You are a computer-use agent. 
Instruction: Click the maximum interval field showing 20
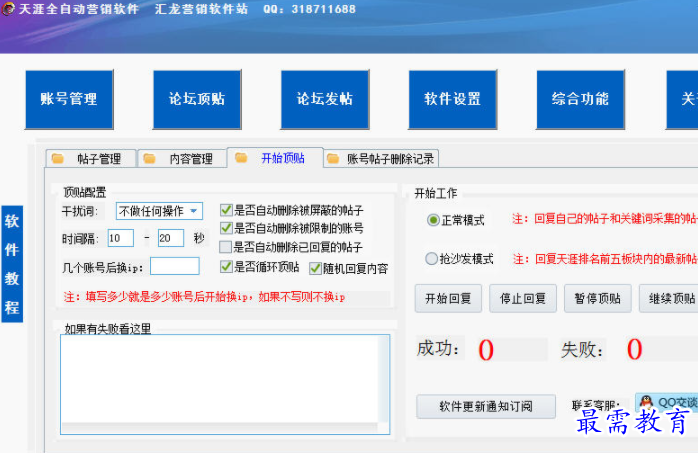(171, 238)
